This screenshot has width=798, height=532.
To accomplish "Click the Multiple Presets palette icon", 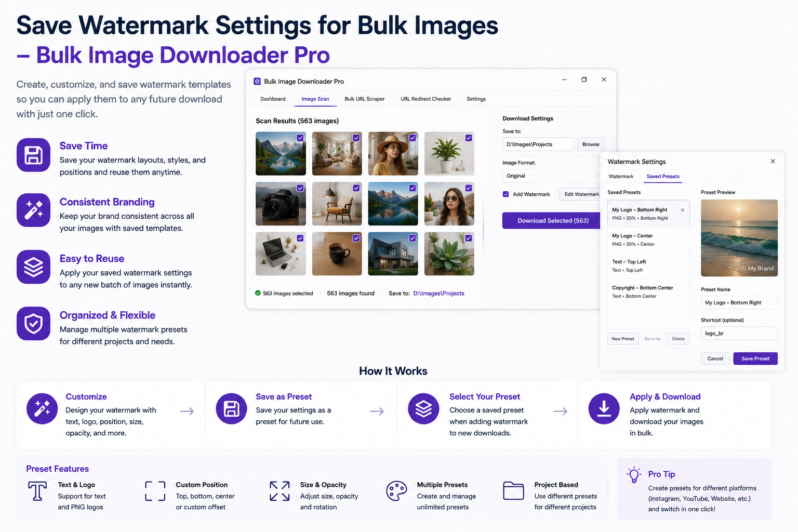I will 396,491.
